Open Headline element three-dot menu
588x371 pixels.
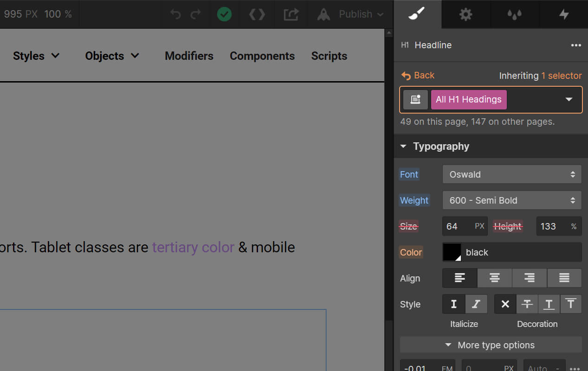pos(576,45)
